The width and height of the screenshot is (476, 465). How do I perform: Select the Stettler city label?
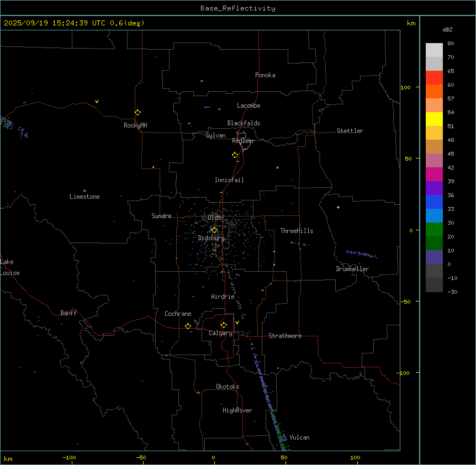[350, 131]
